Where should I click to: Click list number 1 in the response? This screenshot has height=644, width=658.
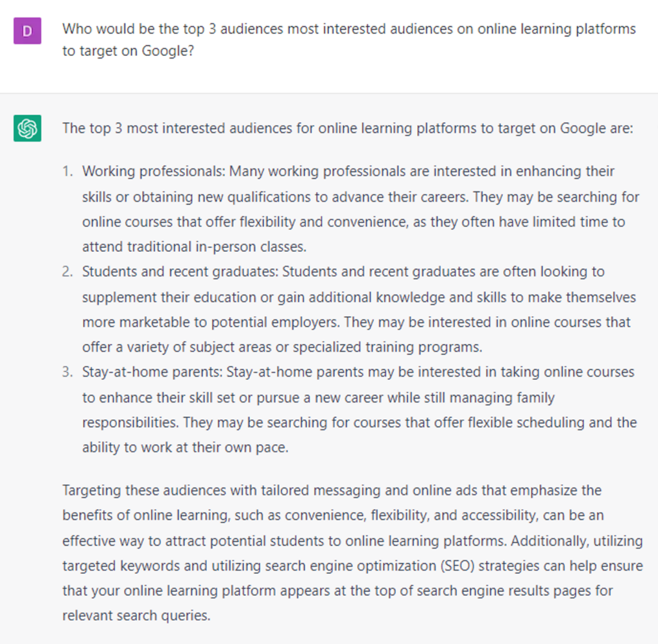pos(67,172)
